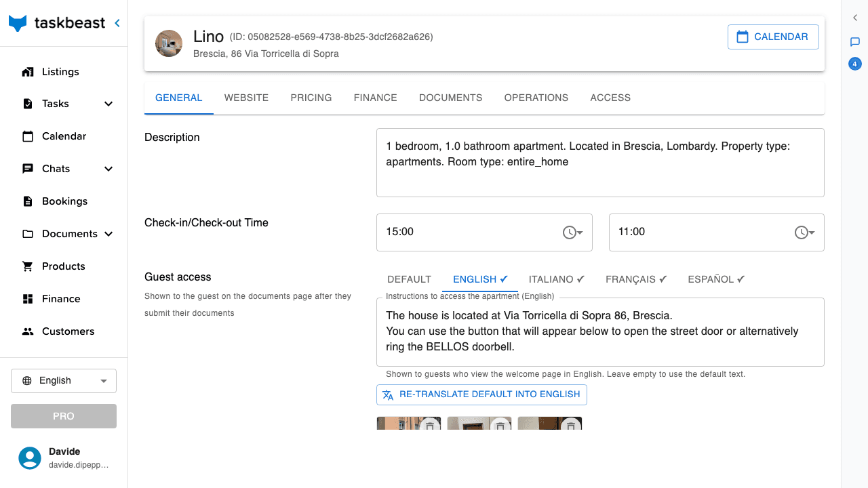The width and height of the screenshot is (868, 488).
Task: Click the Documents folder icon
Action: point(28,234)
